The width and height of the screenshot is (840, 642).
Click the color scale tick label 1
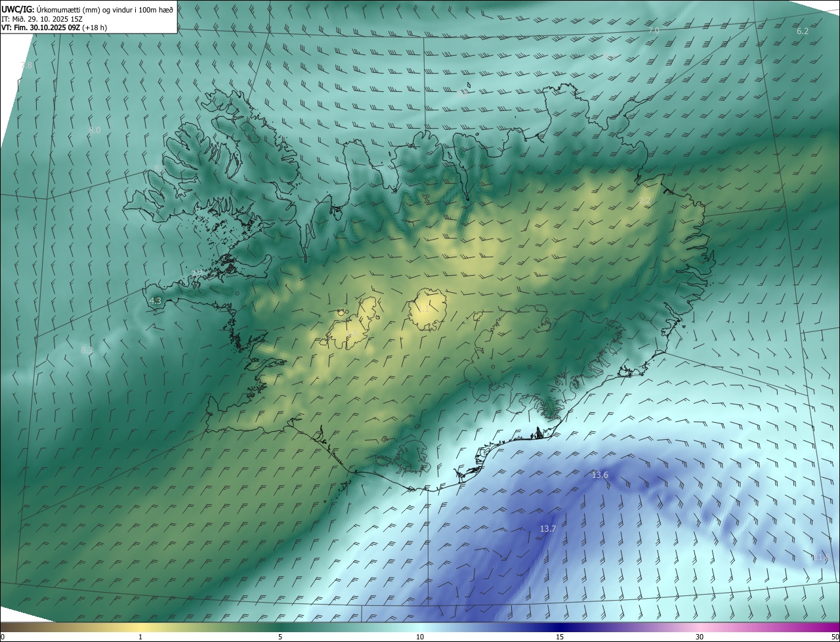[x=140, y=637]
